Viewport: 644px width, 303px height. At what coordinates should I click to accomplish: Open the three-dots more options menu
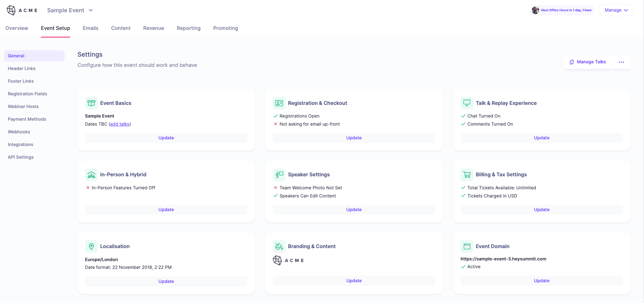621,62
